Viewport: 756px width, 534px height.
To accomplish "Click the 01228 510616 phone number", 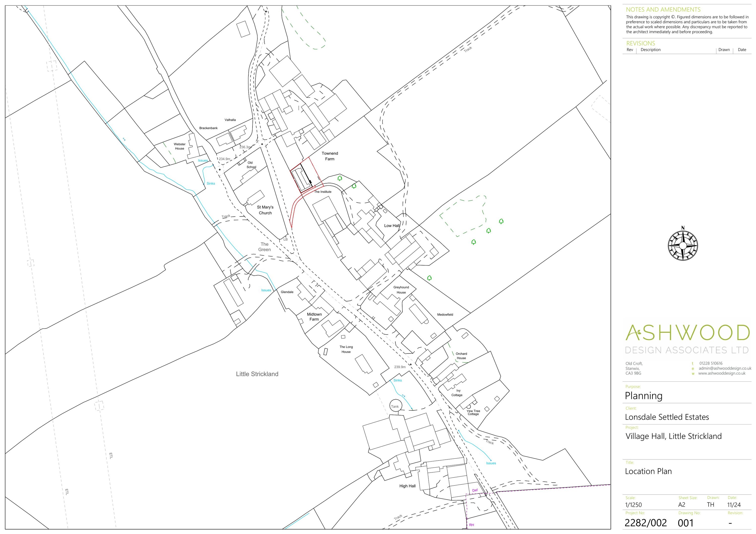I will coord(711,363).
